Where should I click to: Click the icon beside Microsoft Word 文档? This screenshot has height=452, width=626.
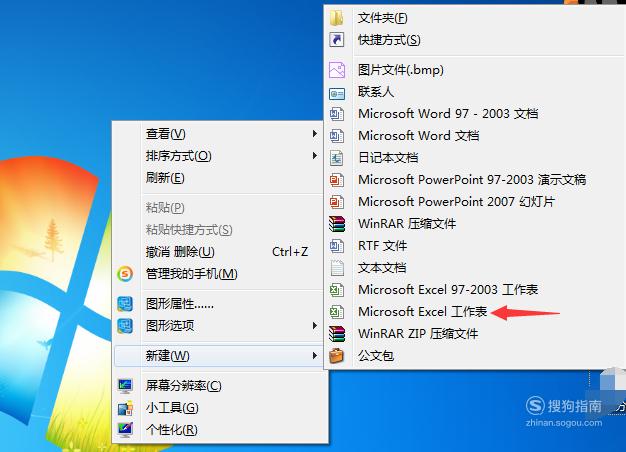[337, 136]
